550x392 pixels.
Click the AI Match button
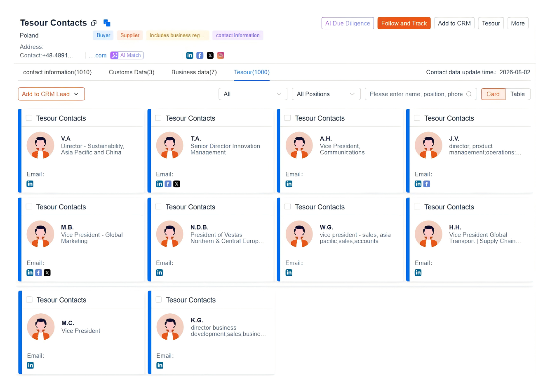click(x=127, y=55)
